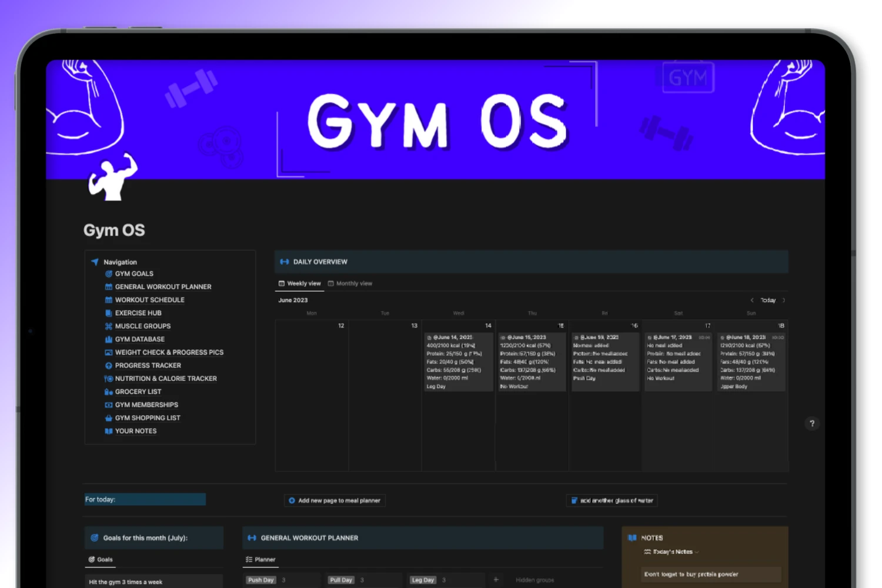Click the MUSCLE GROUPS command icon
The width and height of the screenshot is (882, 588).
[x=109, y=326]
